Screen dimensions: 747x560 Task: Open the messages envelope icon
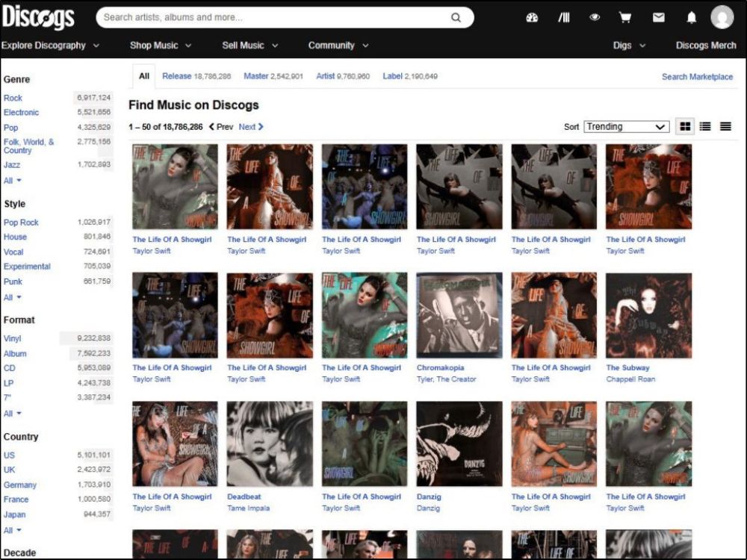coord(658,18)
